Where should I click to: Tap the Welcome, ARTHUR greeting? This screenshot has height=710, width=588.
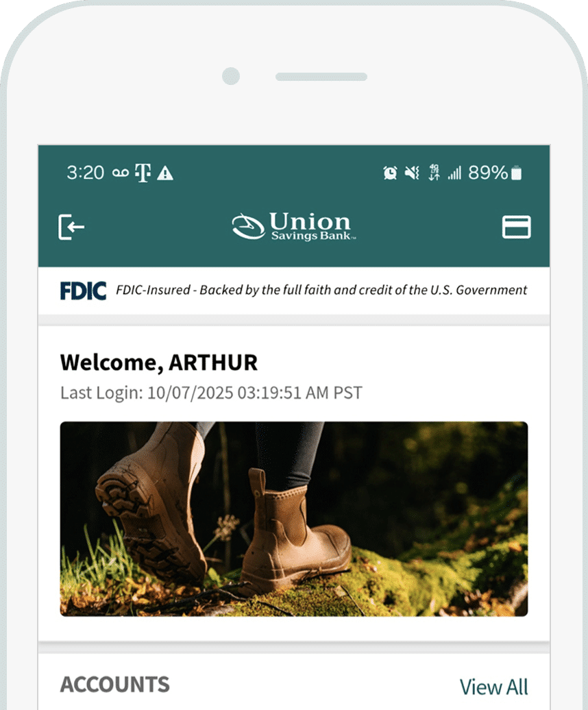click(159, 363)
